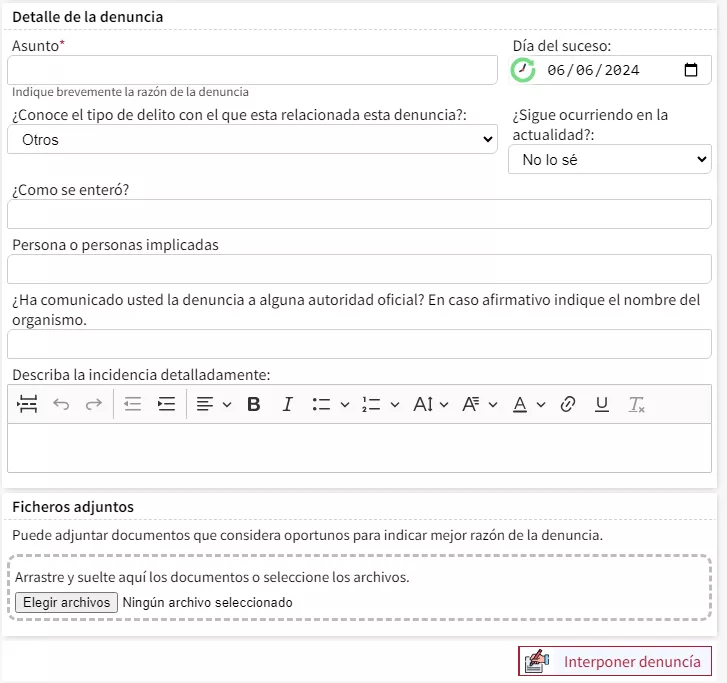Open the calendar picker for Día del suceso
The width and height of the screenshot is (727, 683).
[x=691, y=70]
